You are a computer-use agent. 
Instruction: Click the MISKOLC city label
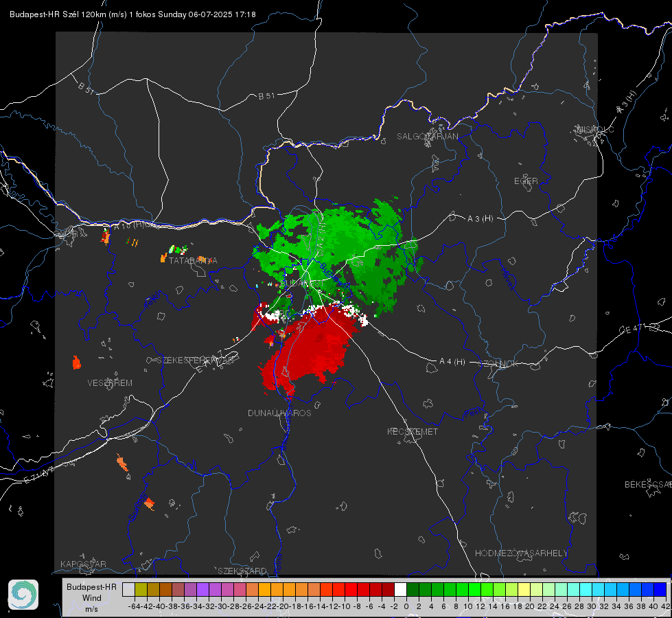pos(595,129)
